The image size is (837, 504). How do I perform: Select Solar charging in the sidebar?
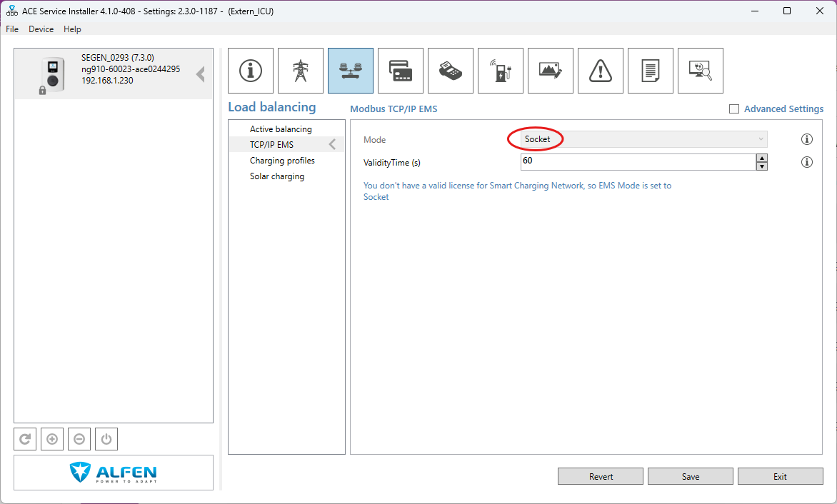277,176
